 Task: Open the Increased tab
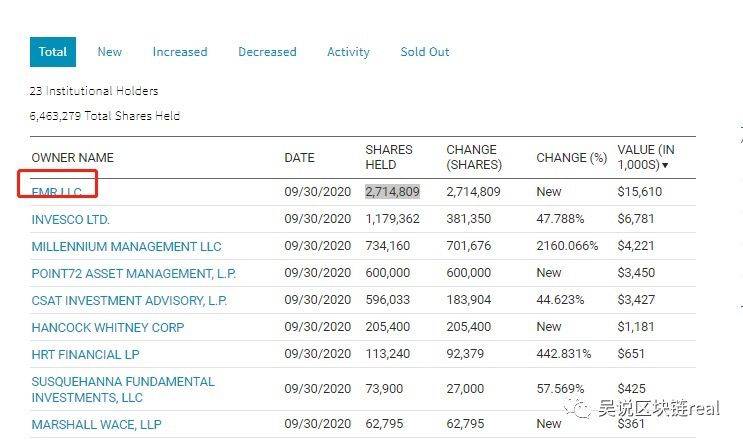click(x=180, y=52)
